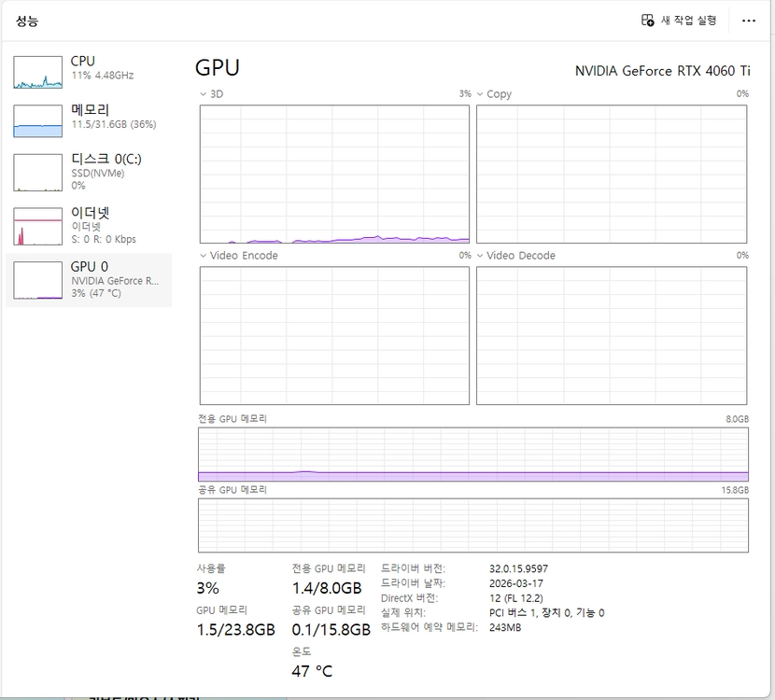Click the 8.0GB graph maximum label
This screenshot has width=775, height=700.
(x=737, y=419)
